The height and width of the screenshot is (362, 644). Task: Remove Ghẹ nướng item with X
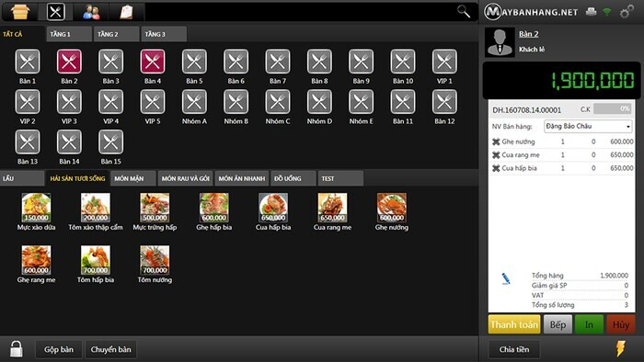496,141
